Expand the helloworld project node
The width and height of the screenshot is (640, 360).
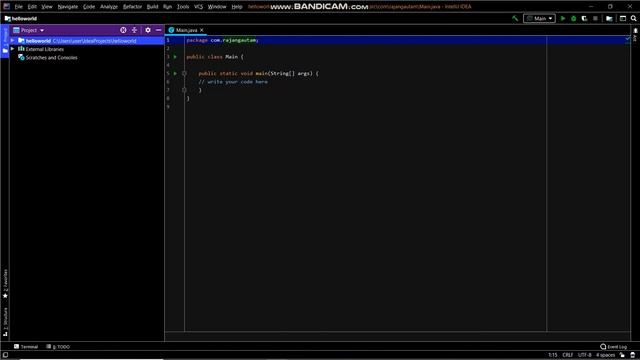click(13, 41)
